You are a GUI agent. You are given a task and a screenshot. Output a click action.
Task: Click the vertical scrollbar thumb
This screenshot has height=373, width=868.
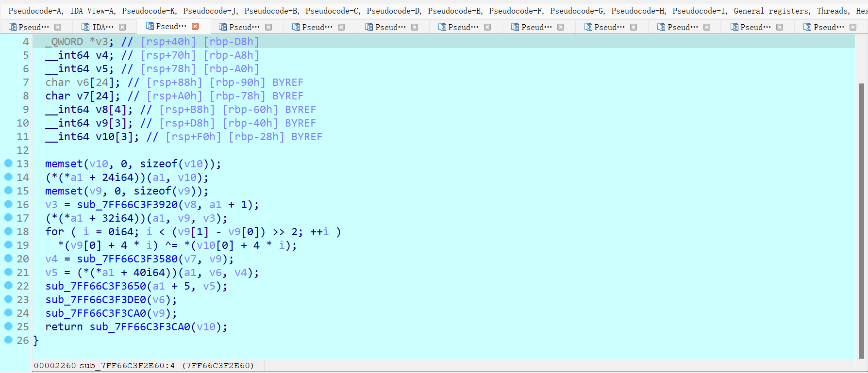[861, 221]
